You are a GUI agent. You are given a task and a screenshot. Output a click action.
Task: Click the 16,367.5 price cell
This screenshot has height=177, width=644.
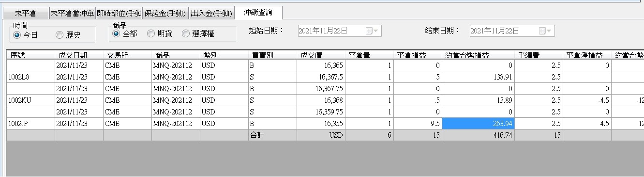point(321,77)
